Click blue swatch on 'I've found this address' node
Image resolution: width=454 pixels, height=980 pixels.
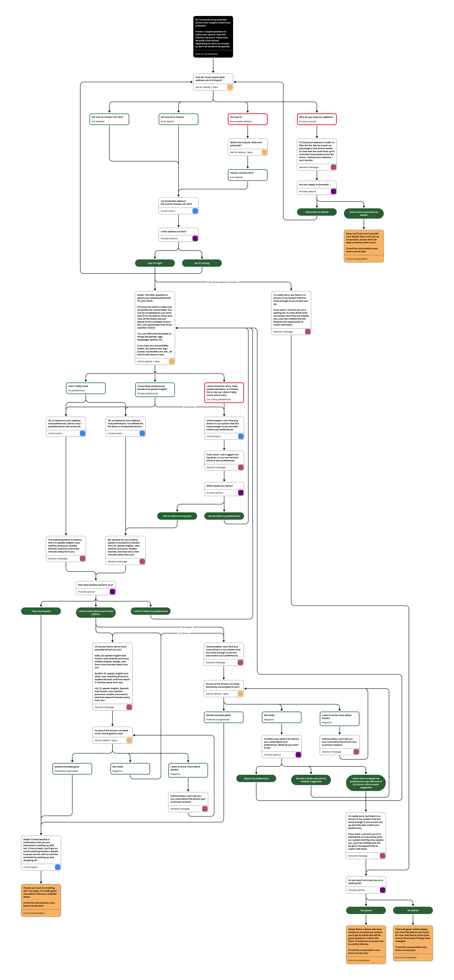click(195, 211)
